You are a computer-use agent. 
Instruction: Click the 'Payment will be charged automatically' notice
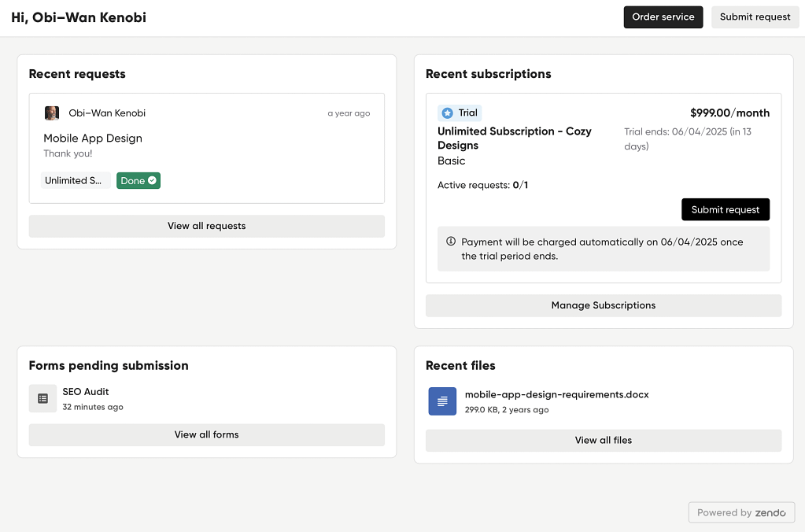tap(602, 249)
